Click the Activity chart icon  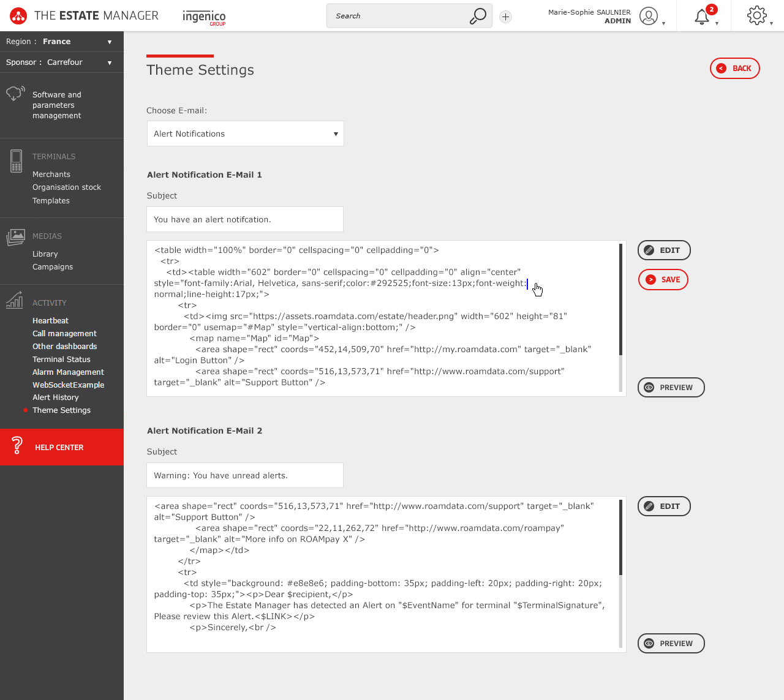tap(15, 300)
